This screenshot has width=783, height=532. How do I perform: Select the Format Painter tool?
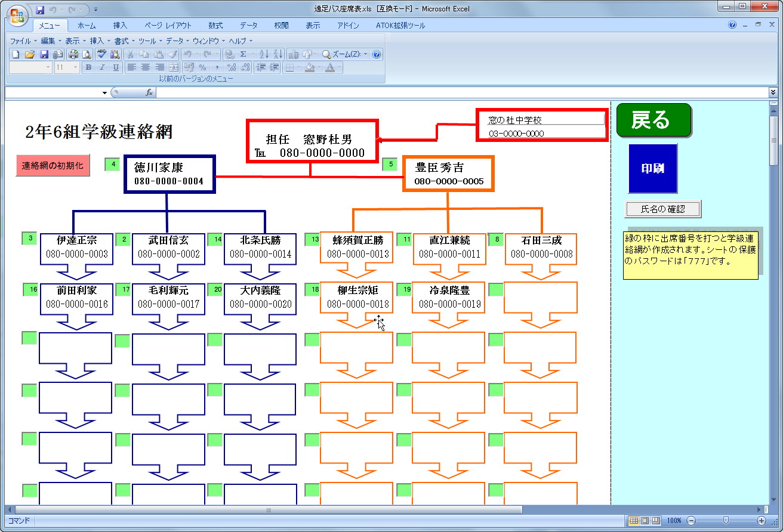(172, 54)
